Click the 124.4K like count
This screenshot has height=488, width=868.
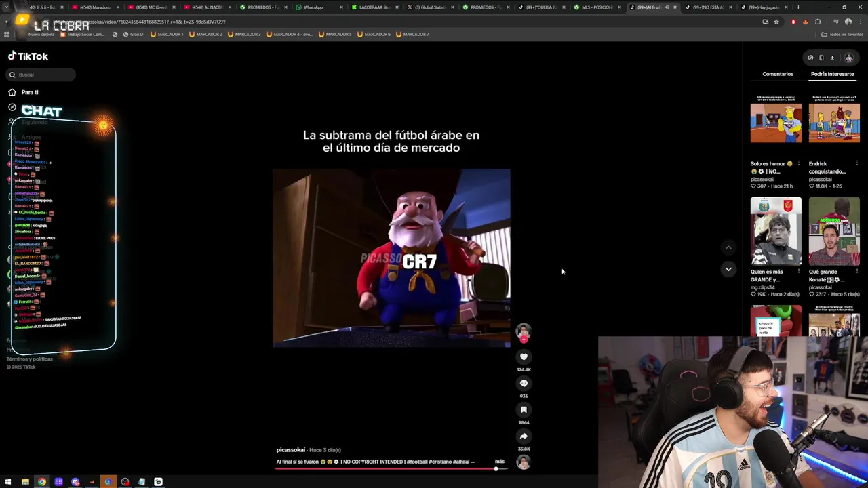click(x=524, y=369)
